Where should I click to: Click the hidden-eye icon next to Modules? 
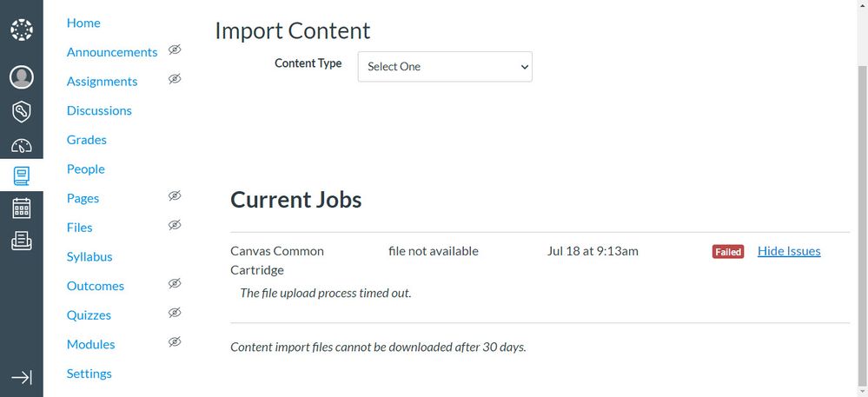174,342
